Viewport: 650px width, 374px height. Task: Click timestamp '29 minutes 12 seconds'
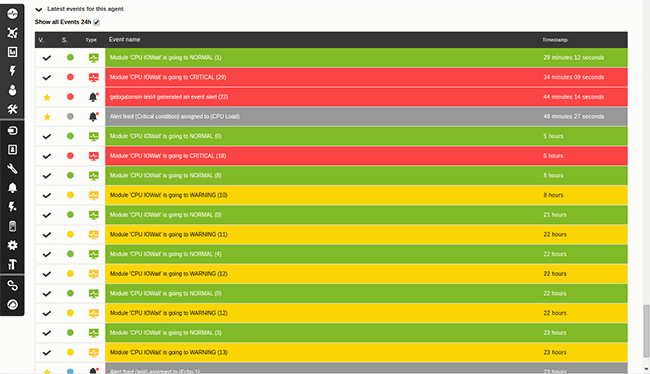coord(574,58)
